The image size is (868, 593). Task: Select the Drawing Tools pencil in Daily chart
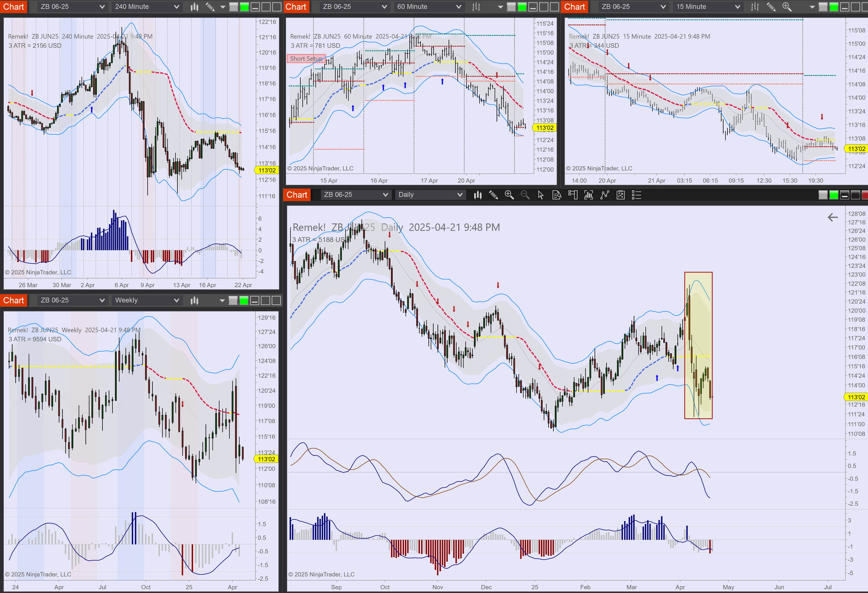[493, 194]
